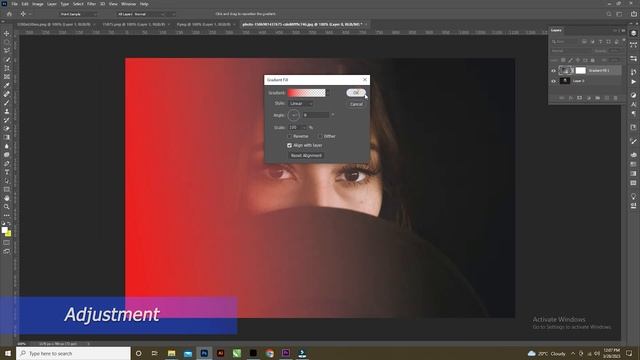Click Add layer mask icon in Layers panel
640x360 pixels.
click(x=579, y=98)
